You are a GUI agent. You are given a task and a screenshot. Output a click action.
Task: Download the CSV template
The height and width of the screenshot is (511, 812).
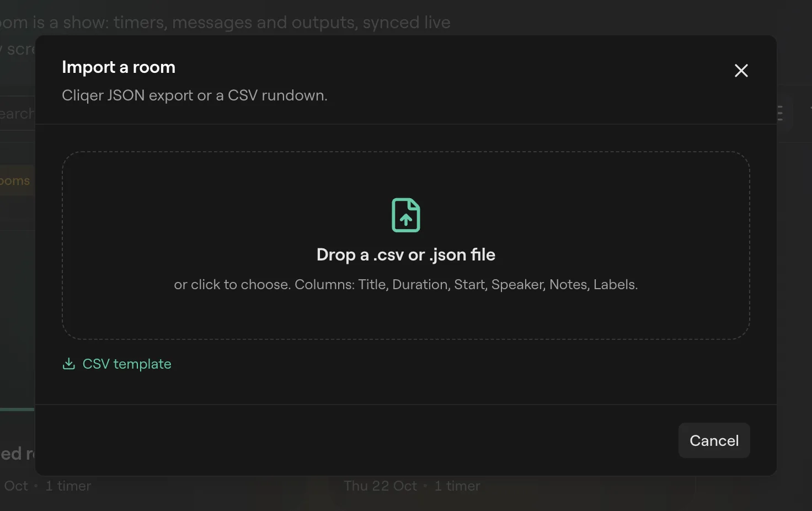(x=117, y=364)
